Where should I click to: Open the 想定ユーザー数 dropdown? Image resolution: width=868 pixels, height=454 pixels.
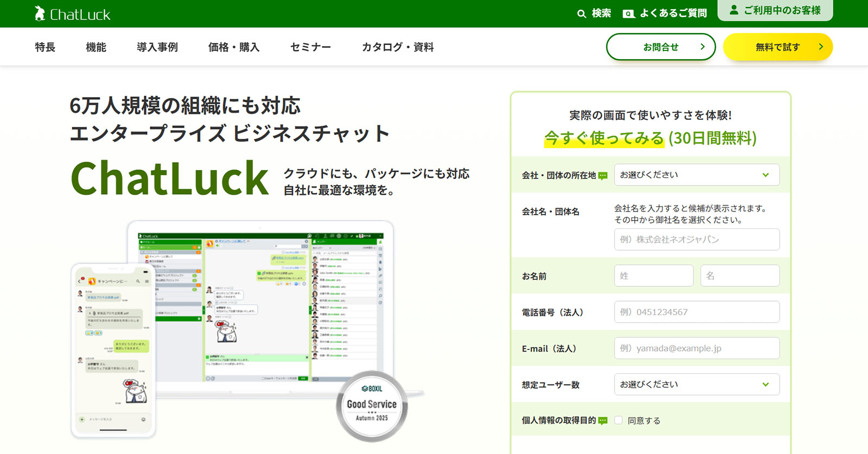[x=697, y=384]
